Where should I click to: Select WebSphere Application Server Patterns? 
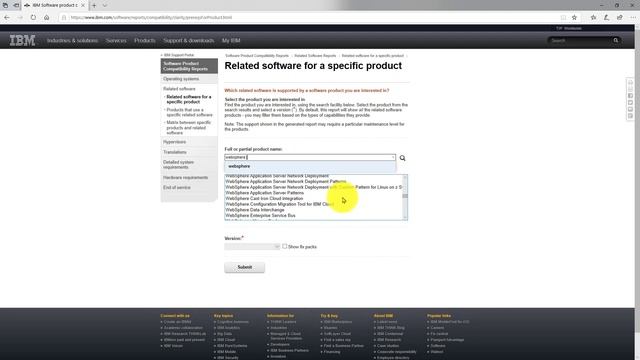click(x=264, y=193)
